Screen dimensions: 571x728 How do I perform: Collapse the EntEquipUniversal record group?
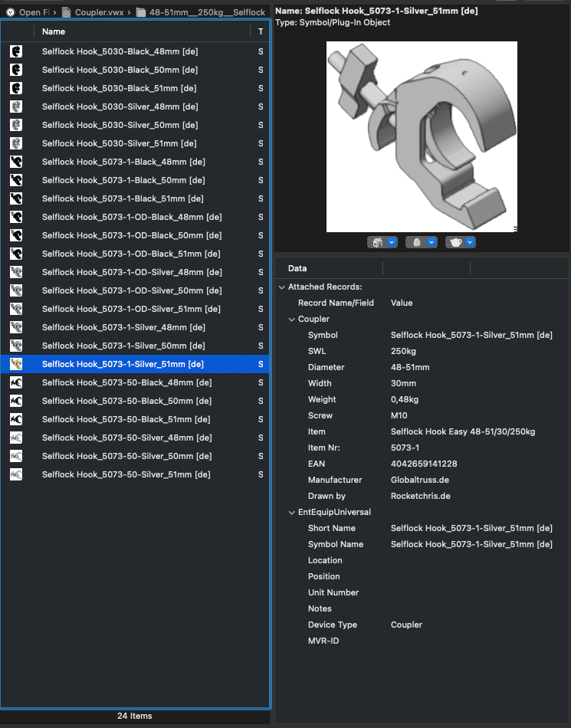coord(291,513)
